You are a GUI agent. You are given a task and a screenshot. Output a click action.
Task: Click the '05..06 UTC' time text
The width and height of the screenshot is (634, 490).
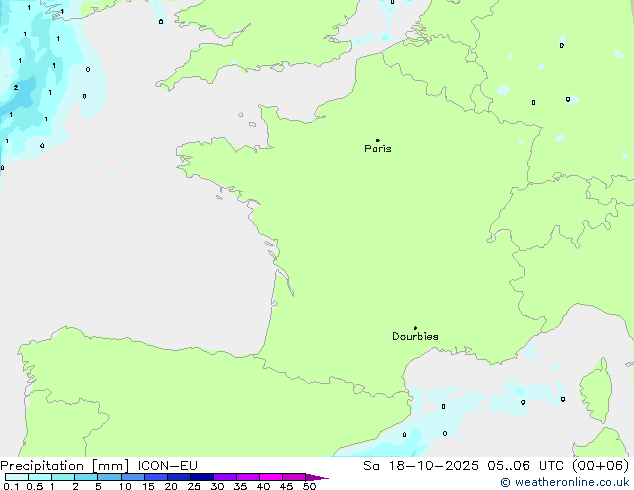(525, 466)
